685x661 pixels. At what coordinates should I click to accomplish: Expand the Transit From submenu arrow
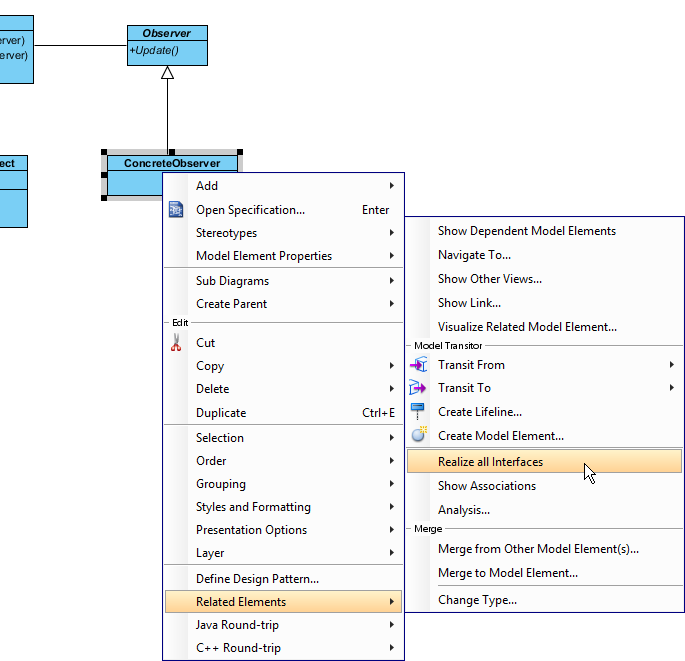coord(671,364)
